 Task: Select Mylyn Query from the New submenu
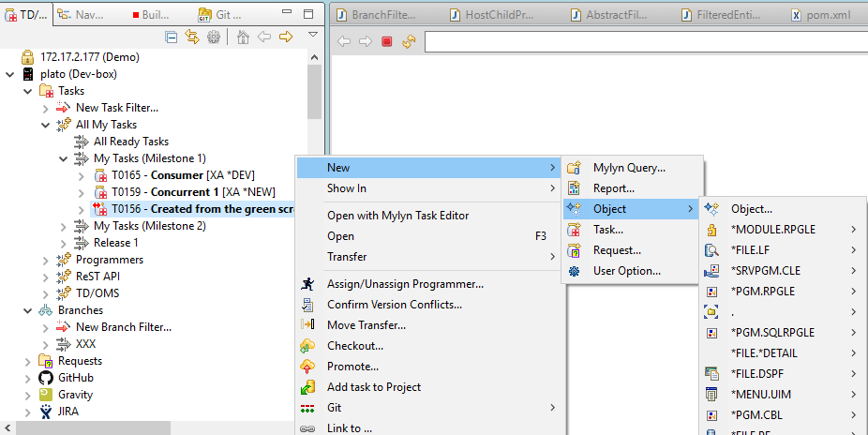(x=629, y=168)
